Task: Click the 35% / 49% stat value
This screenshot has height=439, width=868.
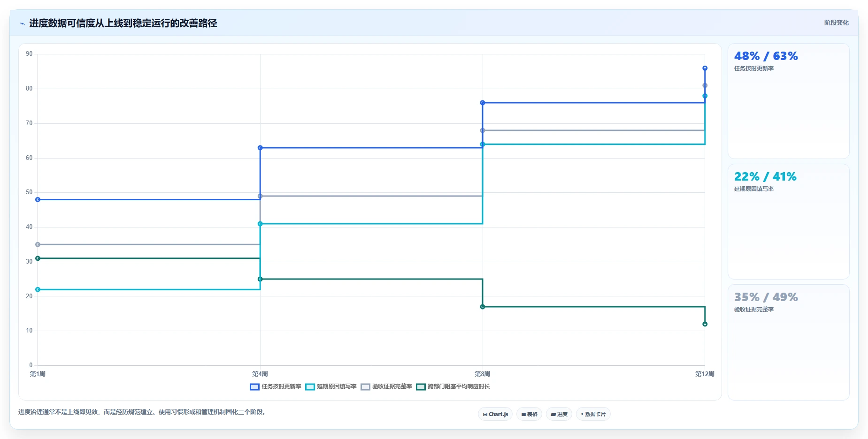Action: coord(766,297)
